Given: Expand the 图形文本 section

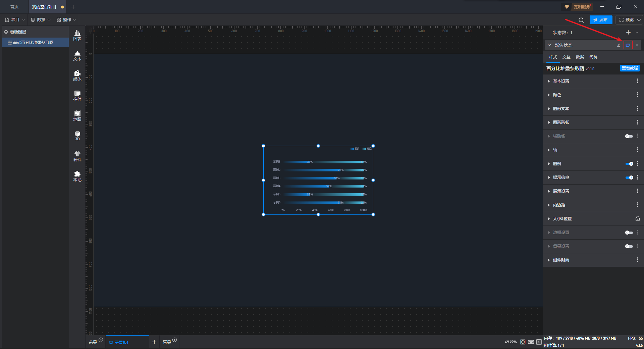Looking at the screenshot, I should (x=549, y=109).
